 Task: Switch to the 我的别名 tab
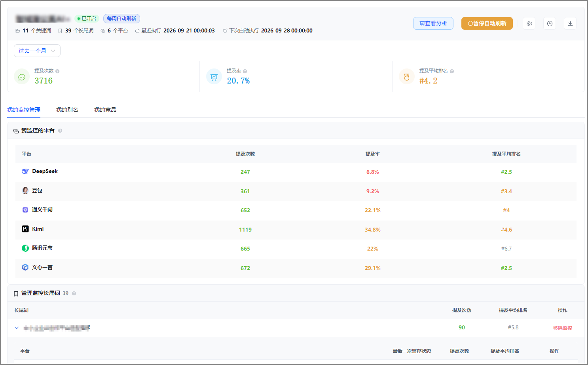(x=67, y=110)
